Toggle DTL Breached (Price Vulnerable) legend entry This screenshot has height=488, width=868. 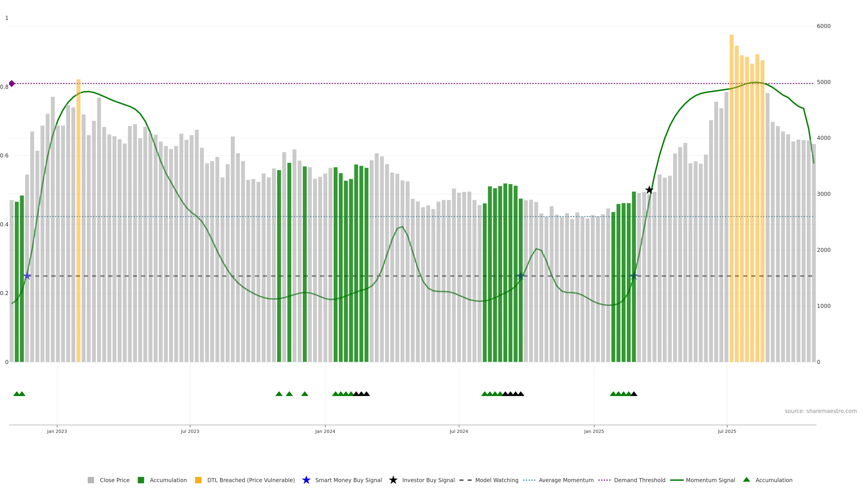tap(251, 480)
